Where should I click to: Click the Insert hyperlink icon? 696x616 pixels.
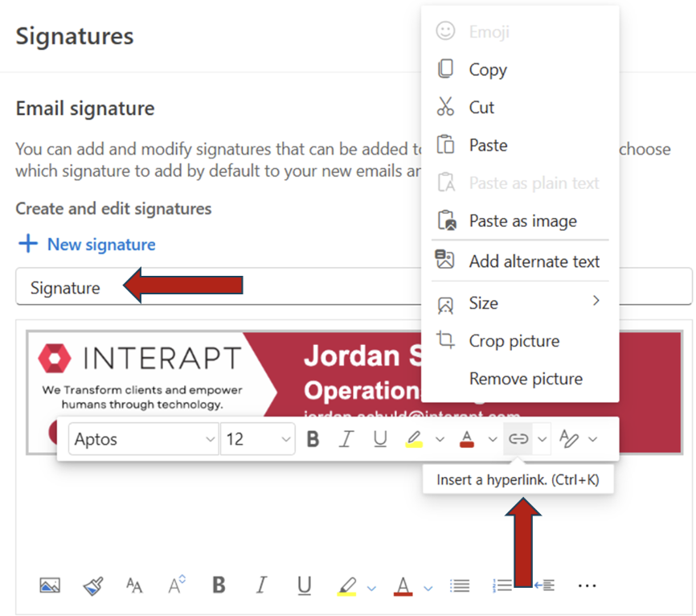(518, 439)
